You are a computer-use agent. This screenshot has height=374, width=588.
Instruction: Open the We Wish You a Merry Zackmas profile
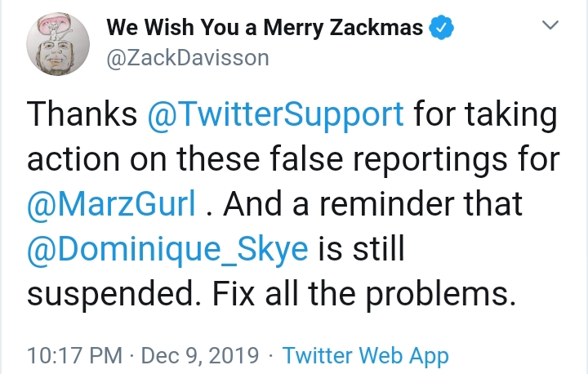(x=265, y=28)
